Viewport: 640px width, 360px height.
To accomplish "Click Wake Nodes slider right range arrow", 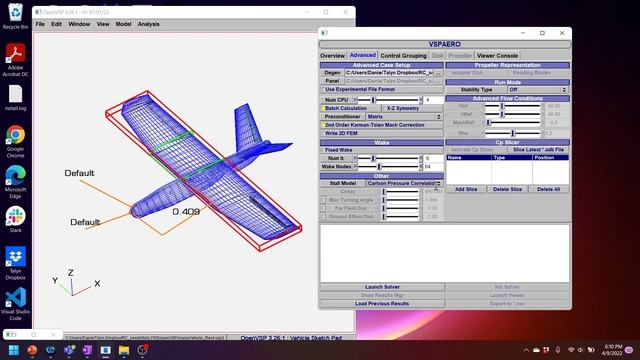I will tap(421, 167).
